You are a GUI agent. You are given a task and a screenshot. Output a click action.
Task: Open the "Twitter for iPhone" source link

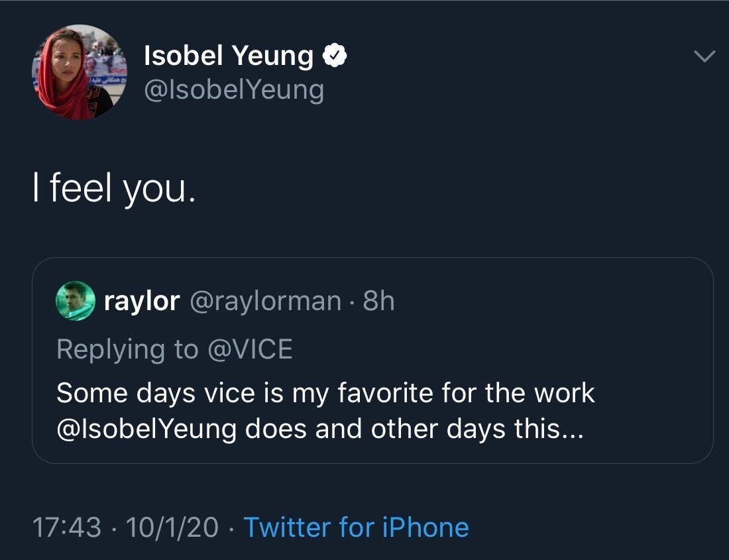pyautogui.click(x=357, y=528)
